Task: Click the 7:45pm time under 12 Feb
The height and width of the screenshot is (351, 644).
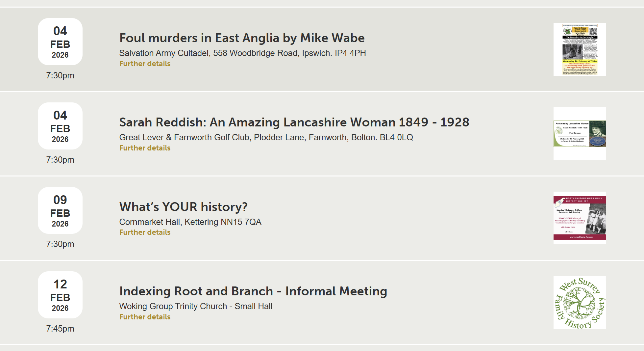Action: 60,329
